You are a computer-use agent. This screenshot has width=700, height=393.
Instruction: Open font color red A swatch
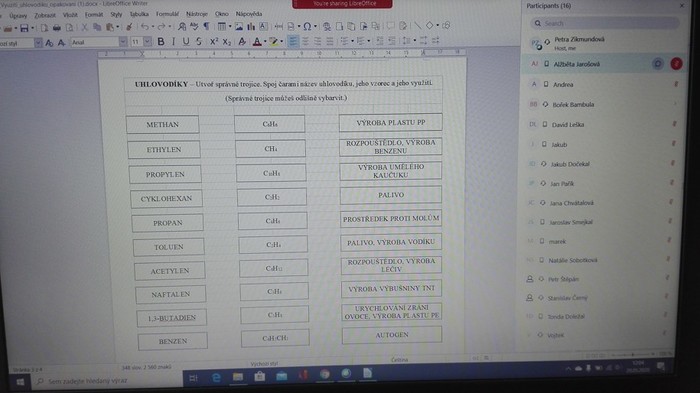[257, 42]
